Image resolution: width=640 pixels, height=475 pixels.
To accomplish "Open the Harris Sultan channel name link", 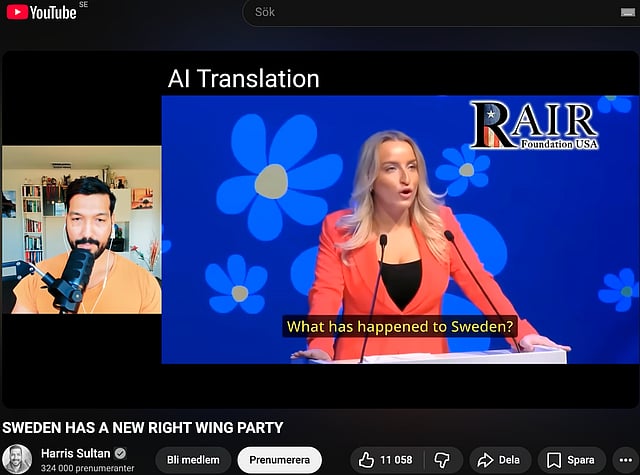I will click(76, 452).
